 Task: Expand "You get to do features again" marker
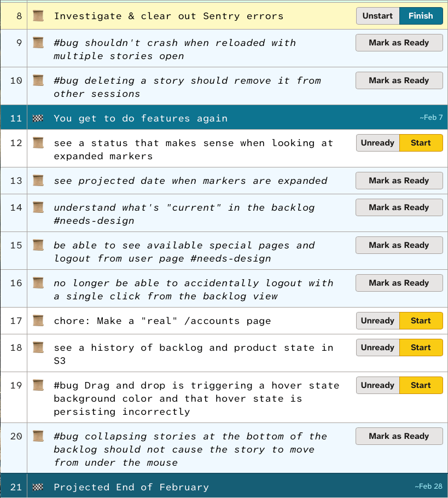click(x=141, y=118)
